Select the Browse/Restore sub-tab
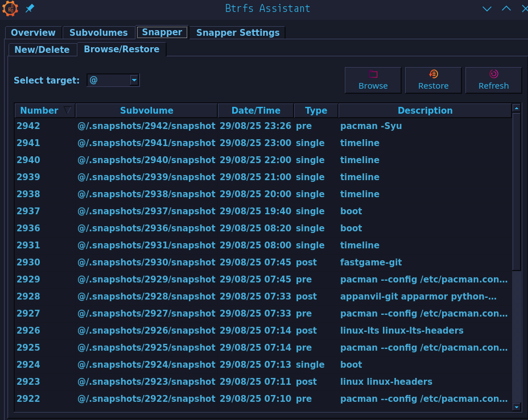 122,49
